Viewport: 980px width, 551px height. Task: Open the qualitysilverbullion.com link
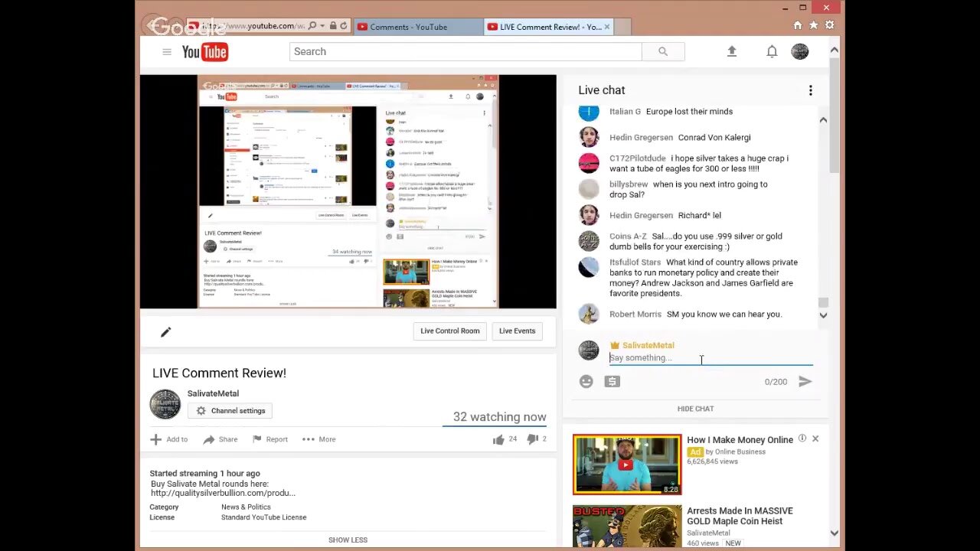coord(223,493)
